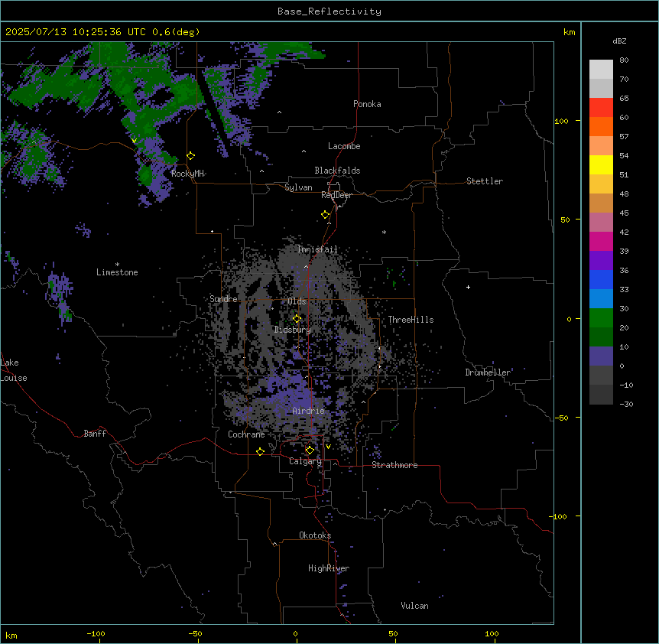Click the Okotoks city label
The height and width of the screenshot is (644, 659).
pos(315,535)
